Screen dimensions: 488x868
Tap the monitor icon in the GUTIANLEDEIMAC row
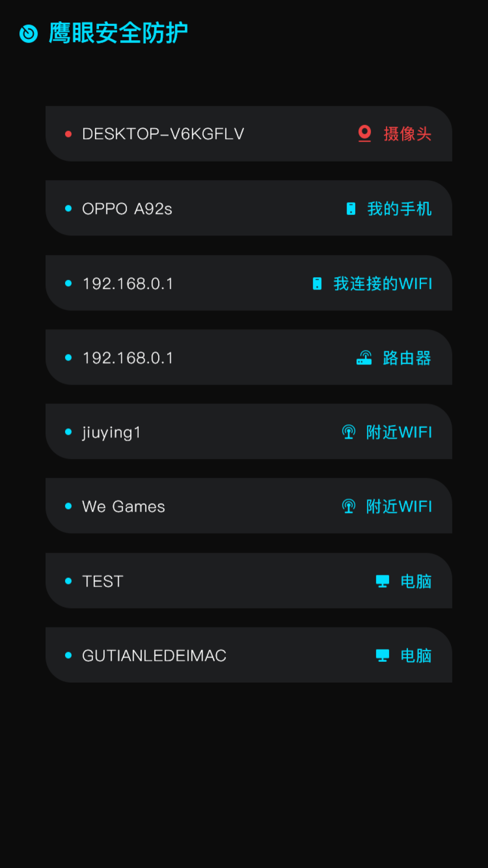(382, 656)
